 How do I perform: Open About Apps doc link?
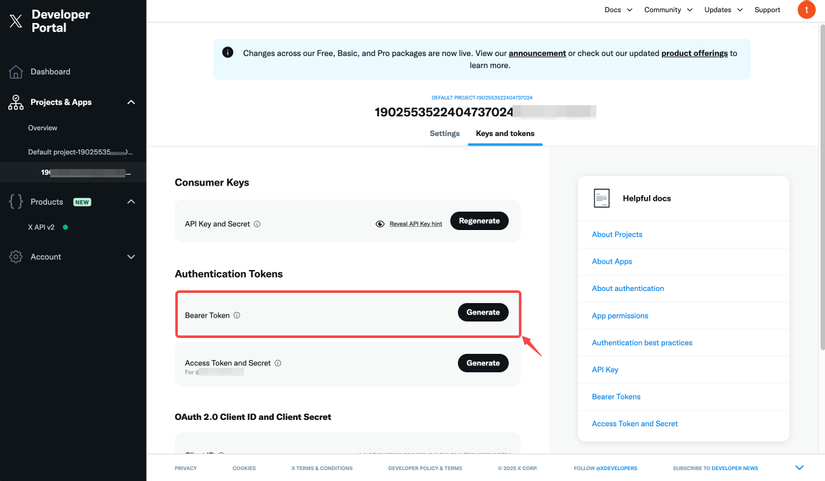(x=612, y=261)
